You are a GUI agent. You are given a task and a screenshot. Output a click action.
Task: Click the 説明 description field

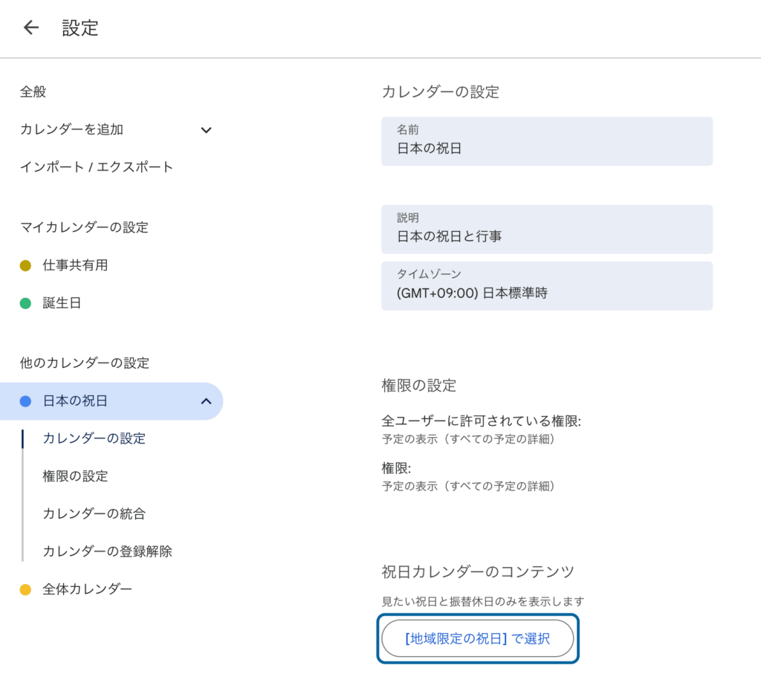546,230
